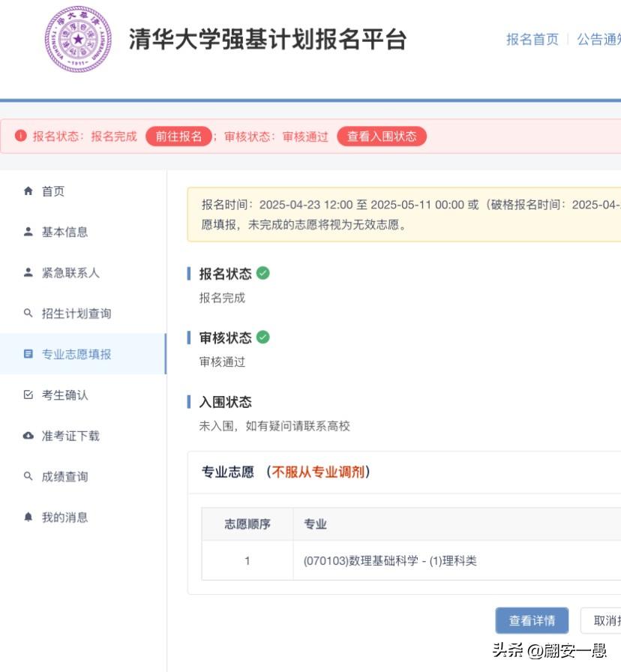Click the 前往报名 red button
The width and height of the screenshot is (621, 672).
click(x=178, y=136)
